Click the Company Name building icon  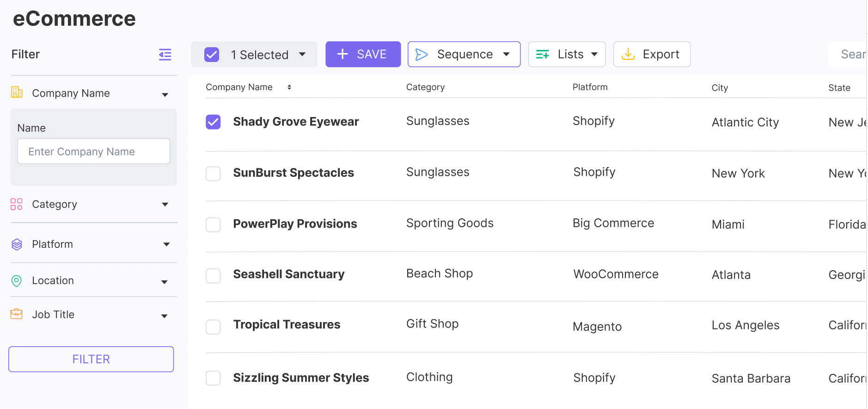tap(17, 93)
